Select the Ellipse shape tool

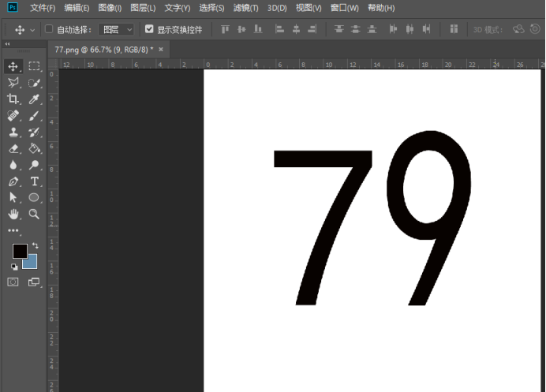click(34, 197)
